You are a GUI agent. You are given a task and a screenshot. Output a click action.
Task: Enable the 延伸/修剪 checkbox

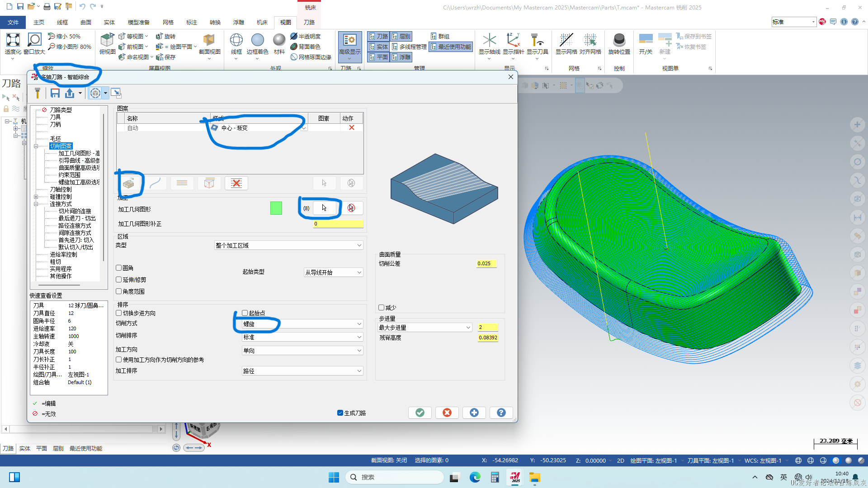pos(118,280)
